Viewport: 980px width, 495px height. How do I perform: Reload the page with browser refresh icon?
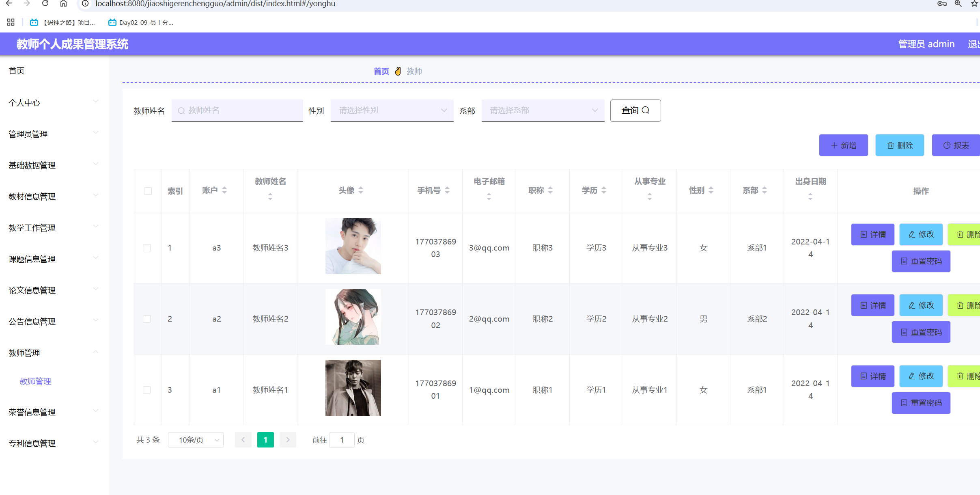(45, 4)
